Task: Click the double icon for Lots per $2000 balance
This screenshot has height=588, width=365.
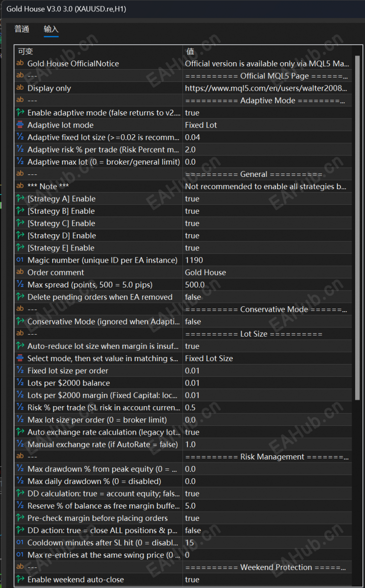Action: coord(20,383)
